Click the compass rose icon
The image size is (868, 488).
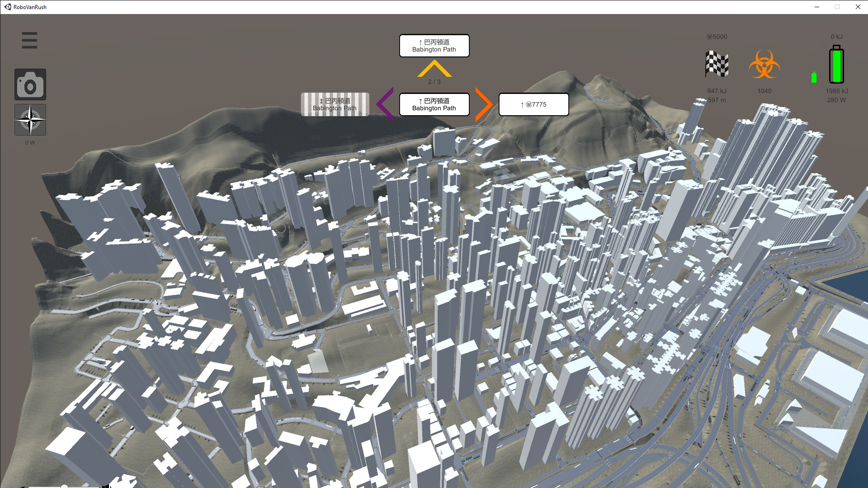click(x=30, y=120)
